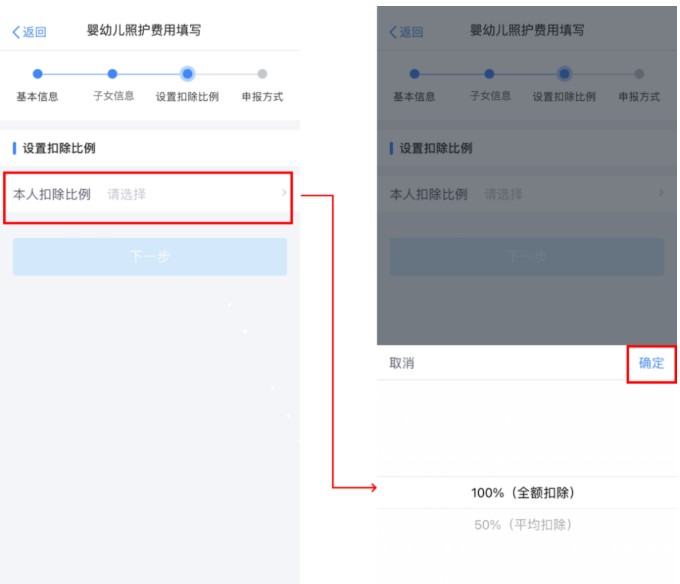680x584 pixels.
Task: Select the 子女信息 step dot in left screen
Action: tap(112, 74)
